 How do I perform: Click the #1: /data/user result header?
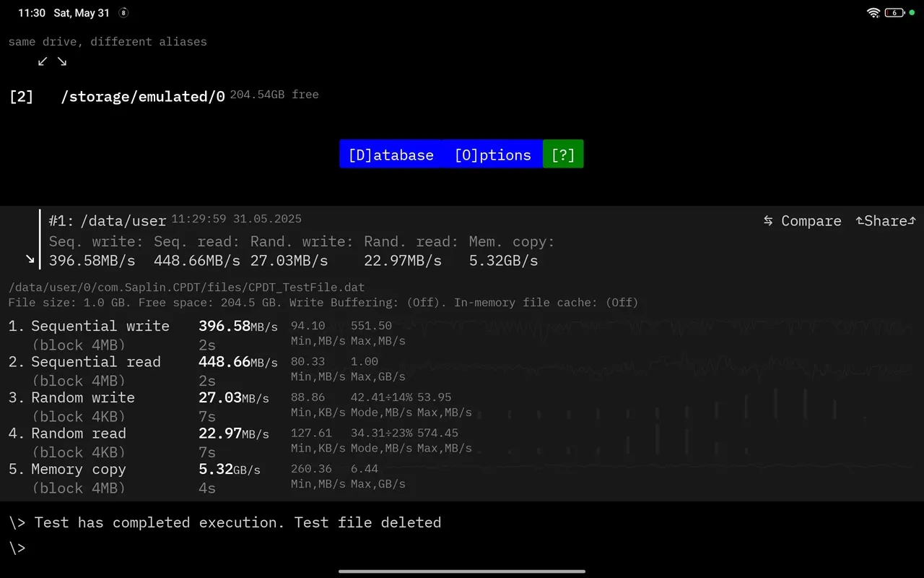108,220
